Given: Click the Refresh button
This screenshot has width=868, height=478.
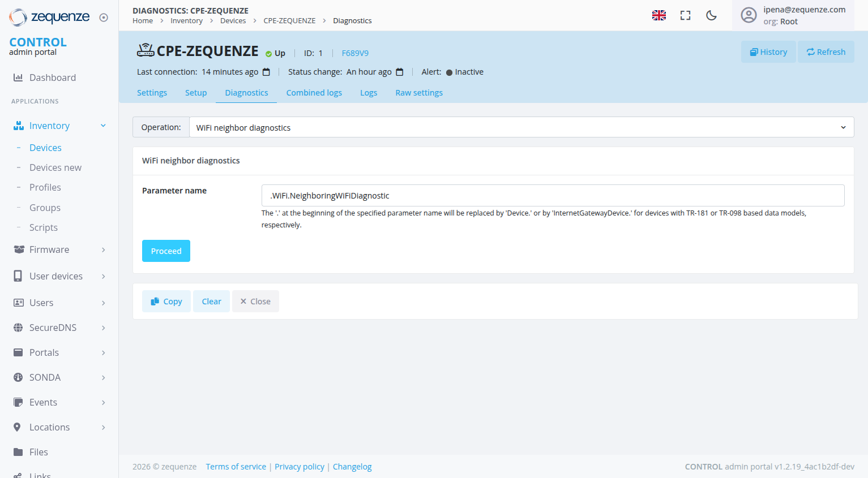Looking at the screenshot, I should tap(826, 52).
